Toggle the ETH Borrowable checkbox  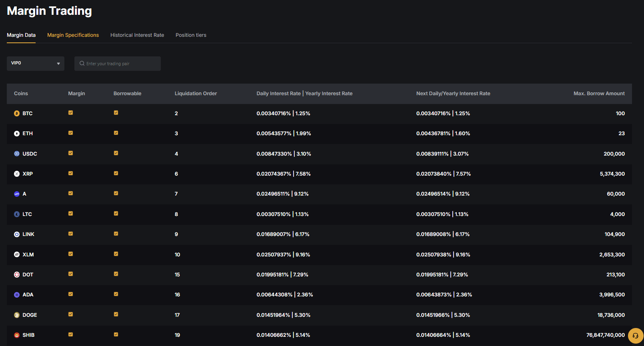pyautogui.click(x=116, y=133)
